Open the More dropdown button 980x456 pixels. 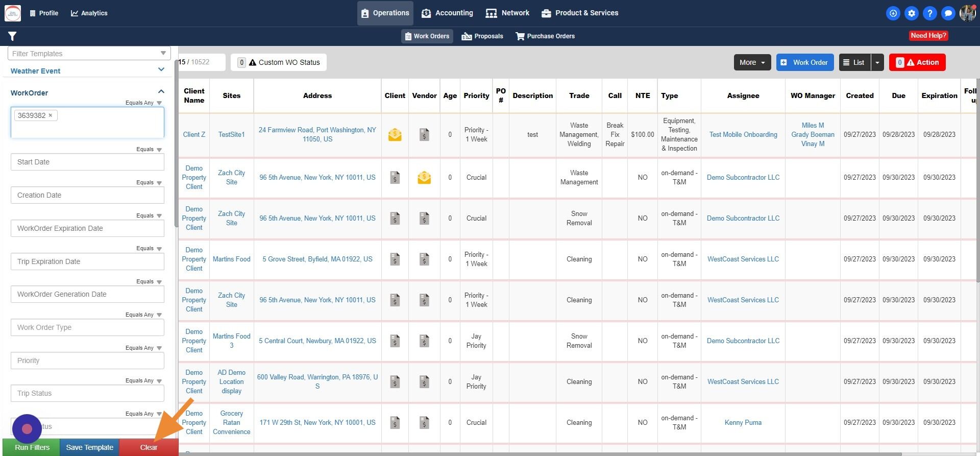[x=752, y=62]
